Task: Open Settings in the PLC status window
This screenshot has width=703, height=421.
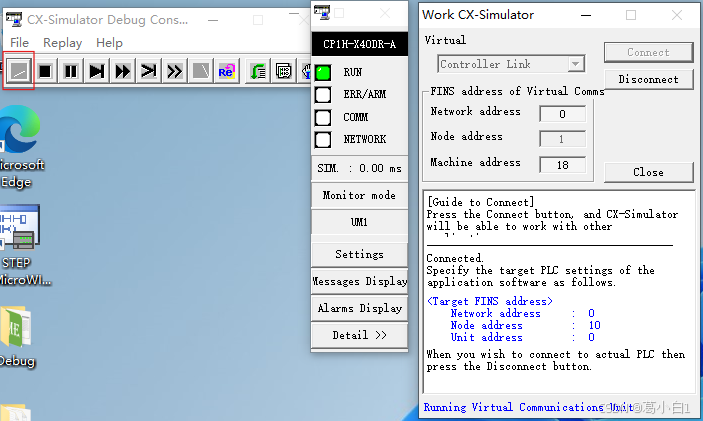Action: [x=360, y=254]
